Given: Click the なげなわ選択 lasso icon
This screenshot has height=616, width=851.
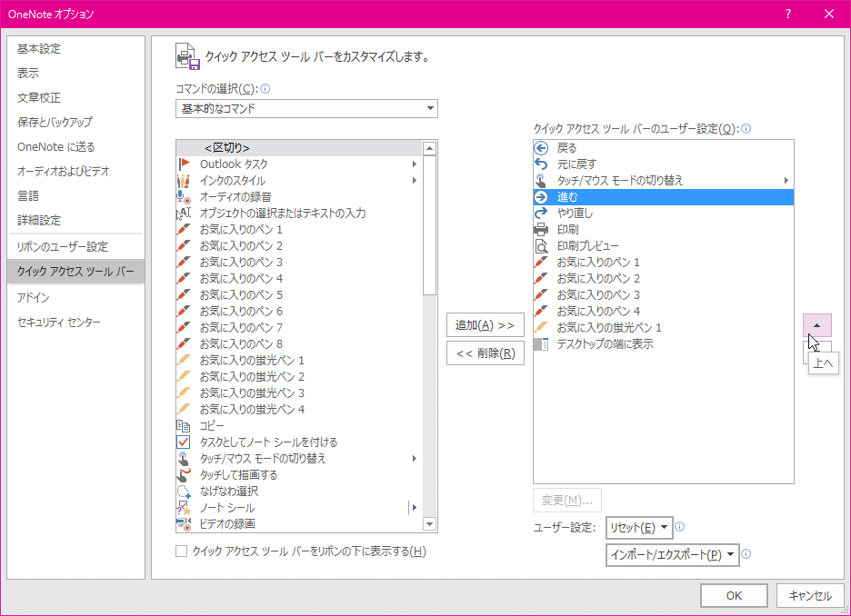Looking at the screenshot, I should [x=185, y=492].
